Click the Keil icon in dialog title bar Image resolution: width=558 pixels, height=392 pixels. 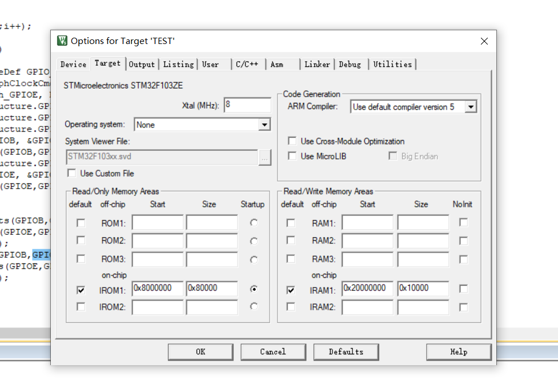pyautogui.click(x=62, y=41)
